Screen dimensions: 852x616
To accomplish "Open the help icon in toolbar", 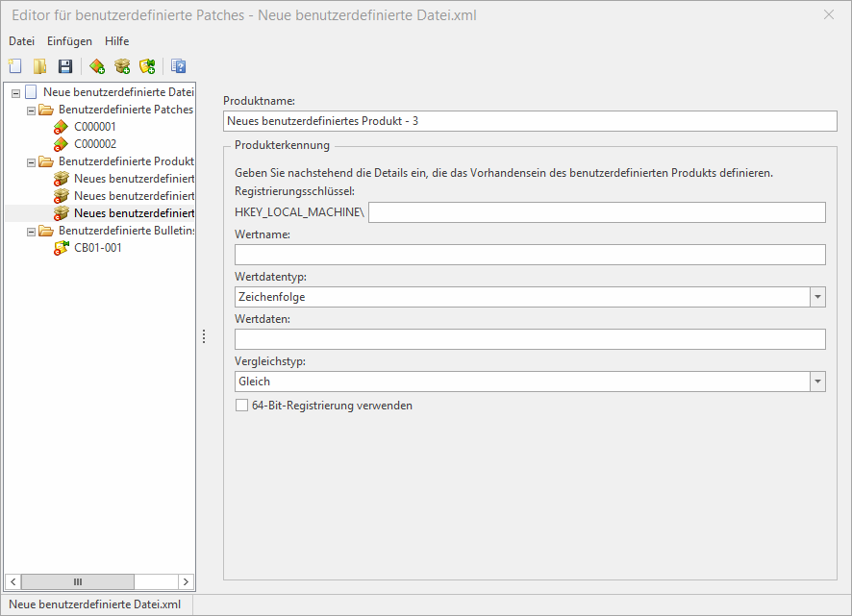I will (178, 66).
